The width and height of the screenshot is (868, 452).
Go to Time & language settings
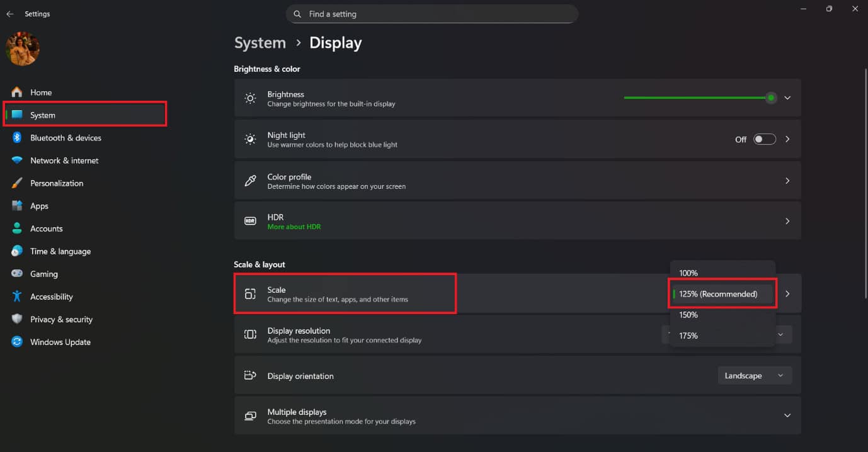click(x=60, y=251)
